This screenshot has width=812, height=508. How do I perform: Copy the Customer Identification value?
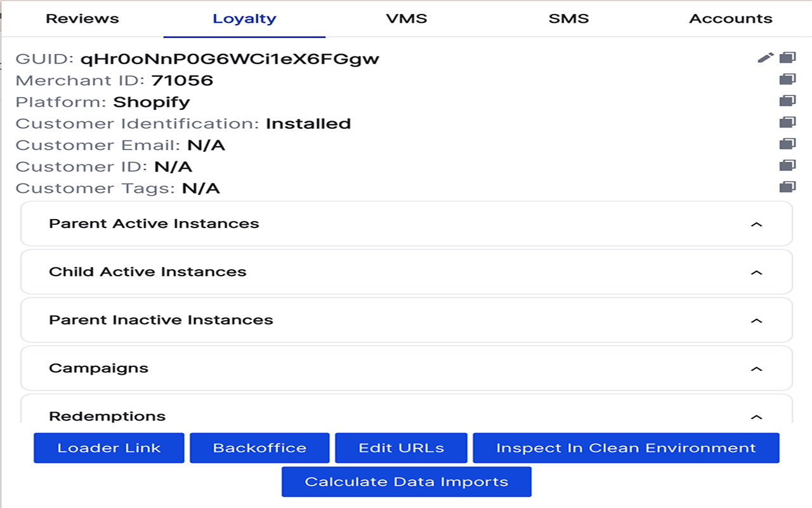[x=787, y=123]
